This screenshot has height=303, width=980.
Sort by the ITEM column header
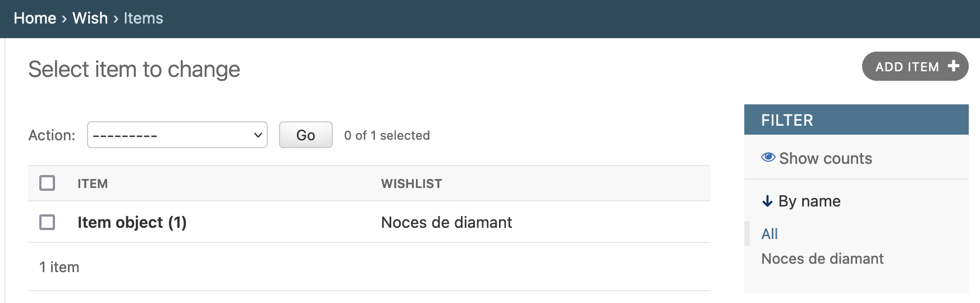pos(93,183)
